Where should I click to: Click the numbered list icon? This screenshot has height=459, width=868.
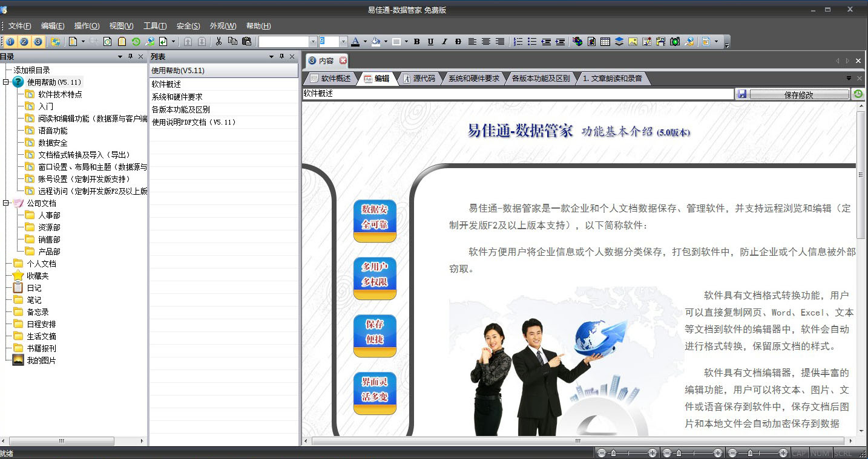[518, 42]
